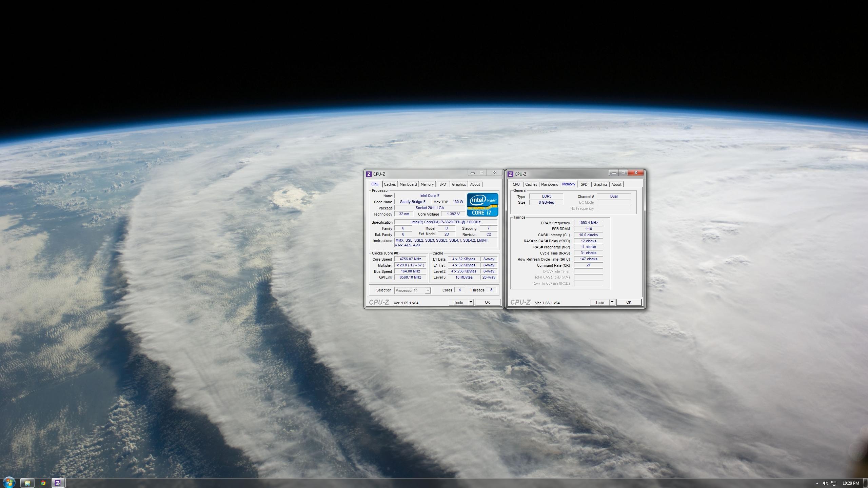Click the 130 W Max TDP value
The width and height of the screenshot is (868, 488).
point(458,202)
